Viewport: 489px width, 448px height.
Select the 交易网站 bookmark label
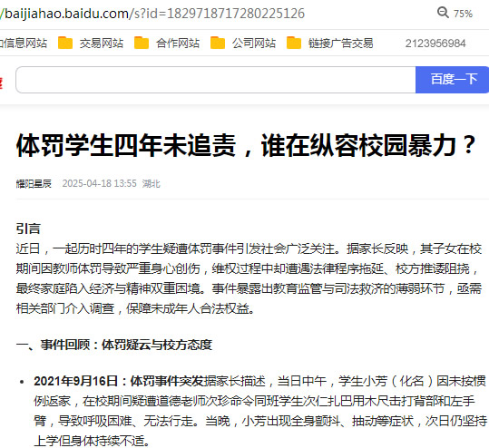pyautogui.click(x=102, y=43)
